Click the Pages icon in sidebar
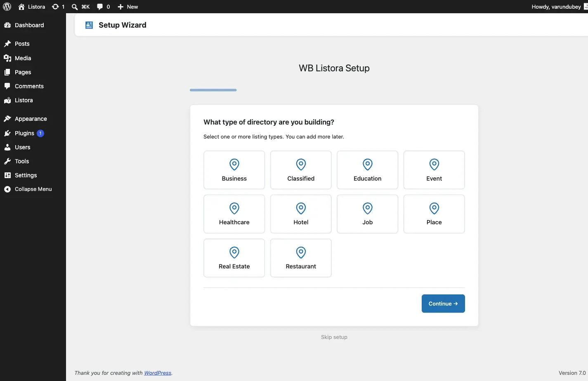Viewport: 588px width, 381px height. pyautogui.click(x=7, y=72)
